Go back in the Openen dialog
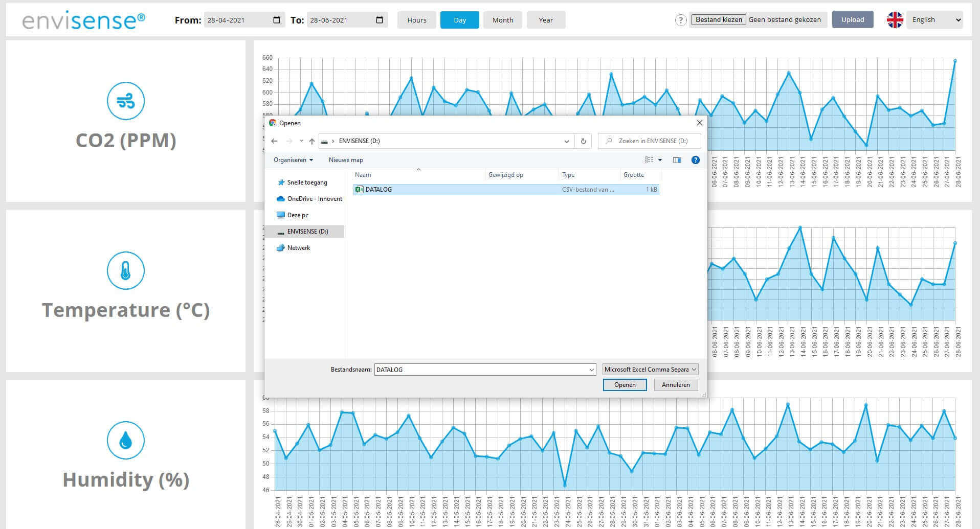Image resolution: width=980 pixels, height=529 pixels. tap(274, 141)
